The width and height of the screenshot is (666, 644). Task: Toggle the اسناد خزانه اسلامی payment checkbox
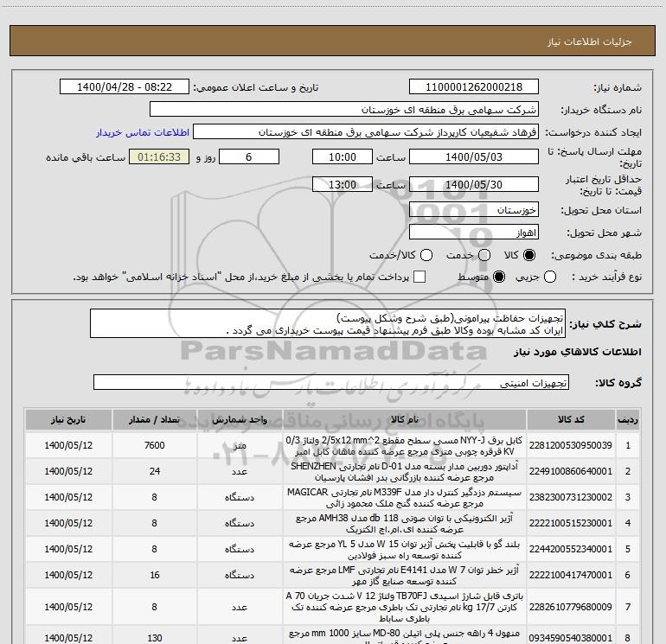tap(419, 277)
